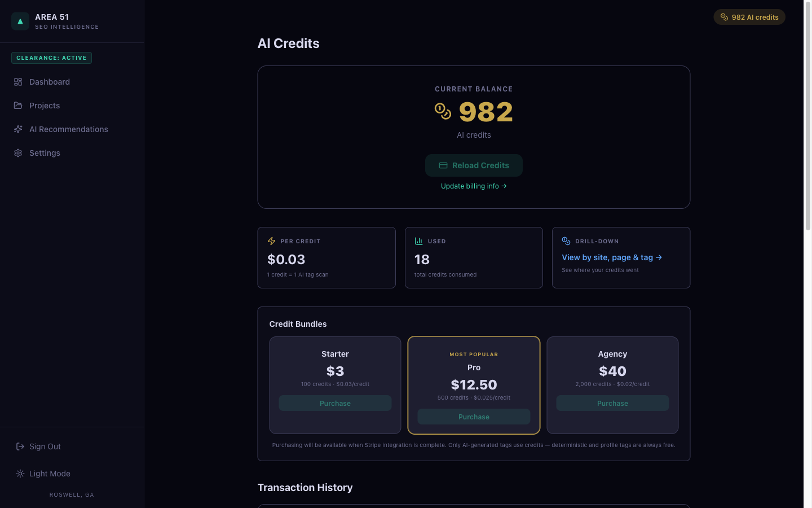
Task: Click the Sign Out arrow icon
Action: (20, 446)
